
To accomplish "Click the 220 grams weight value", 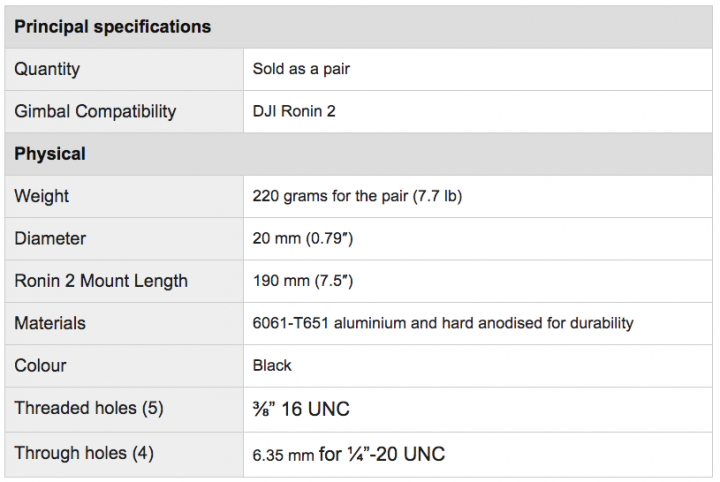I will pyautogui.click(x=357, y=196).
